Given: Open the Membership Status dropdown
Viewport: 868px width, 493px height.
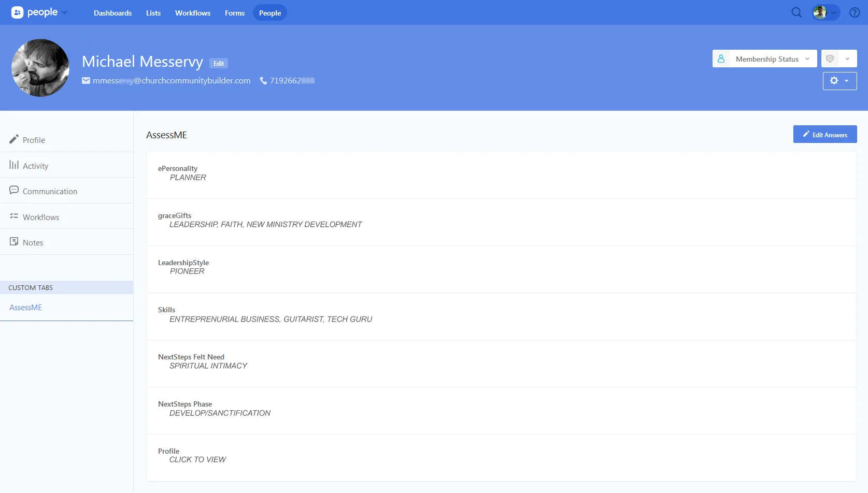Looking at the screenshot, I should [764, 59].
